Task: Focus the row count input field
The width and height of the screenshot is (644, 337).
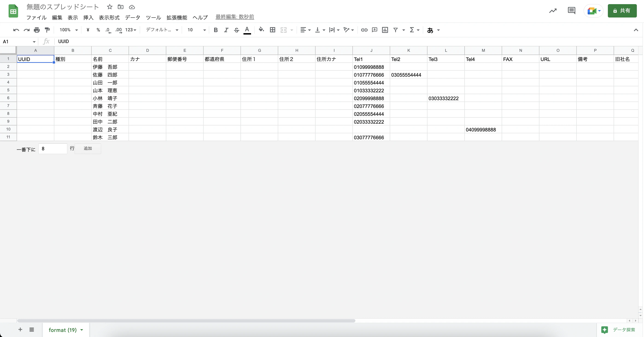Action: [53, 149]
